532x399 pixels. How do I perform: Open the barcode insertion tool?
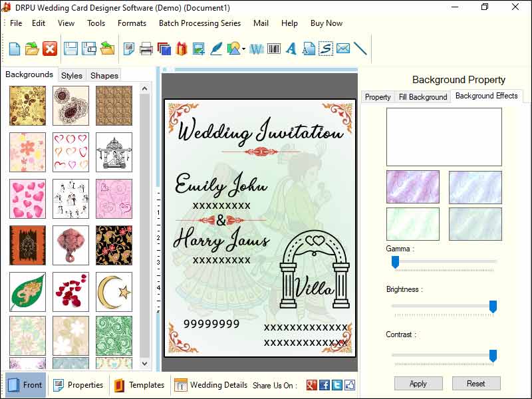(x=273, y=48)
